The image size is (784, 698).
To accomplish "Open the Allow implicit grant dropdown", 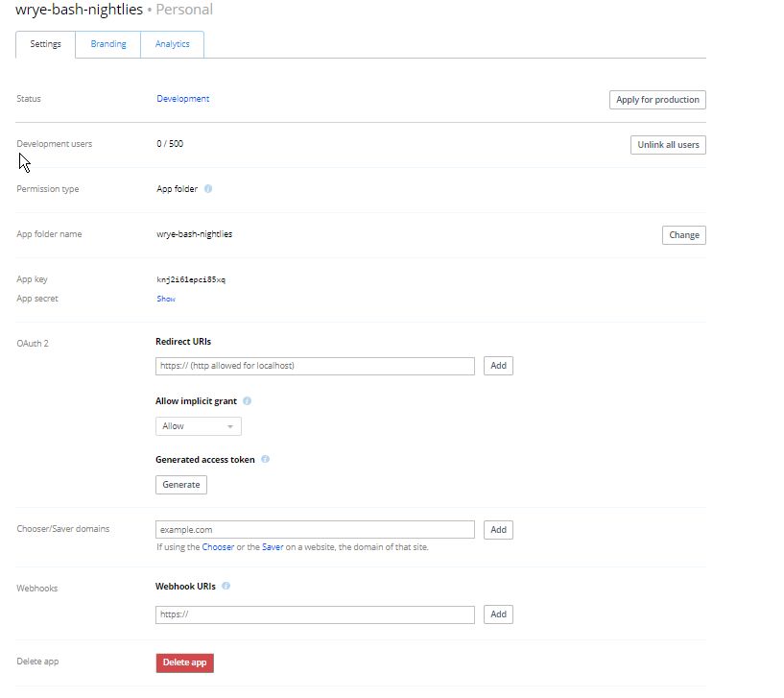I will 199,426.
